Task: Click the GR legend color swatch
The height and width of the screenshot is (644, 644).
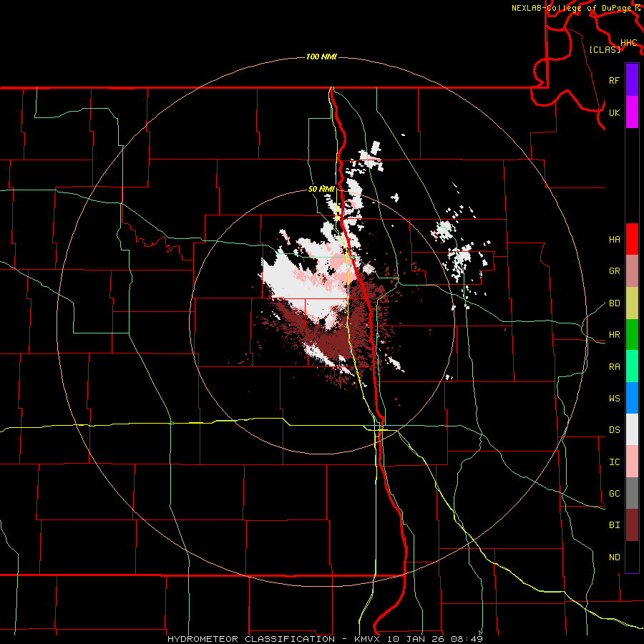Action: pos(632,271)
